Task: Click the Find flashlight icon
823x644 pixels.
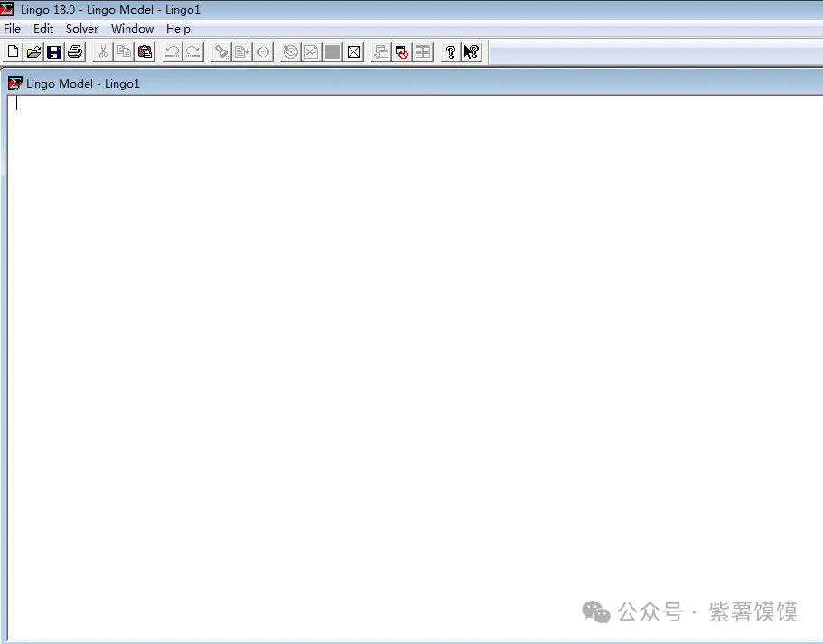Action: point(220,52)
